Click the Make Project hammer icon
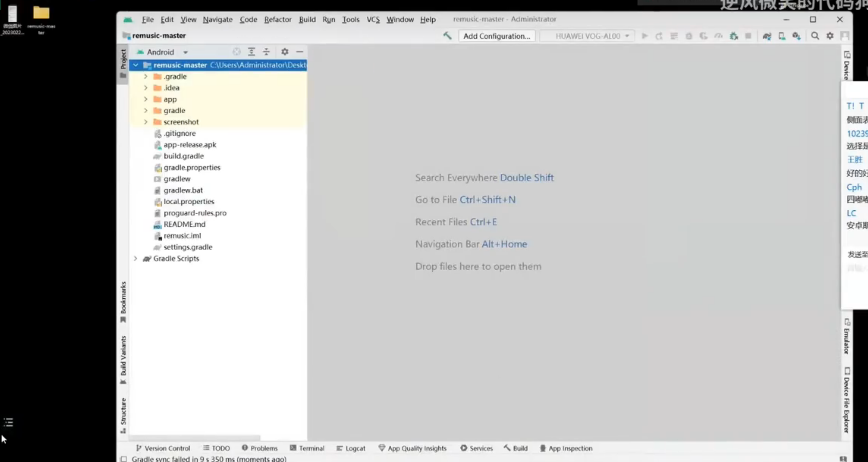 pos(447,36)
